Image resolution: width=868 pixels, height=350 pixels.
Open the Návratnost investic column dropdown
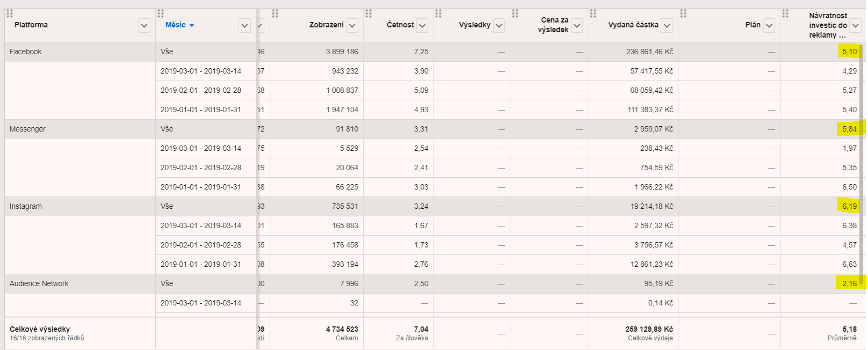[x=856, y=25]
